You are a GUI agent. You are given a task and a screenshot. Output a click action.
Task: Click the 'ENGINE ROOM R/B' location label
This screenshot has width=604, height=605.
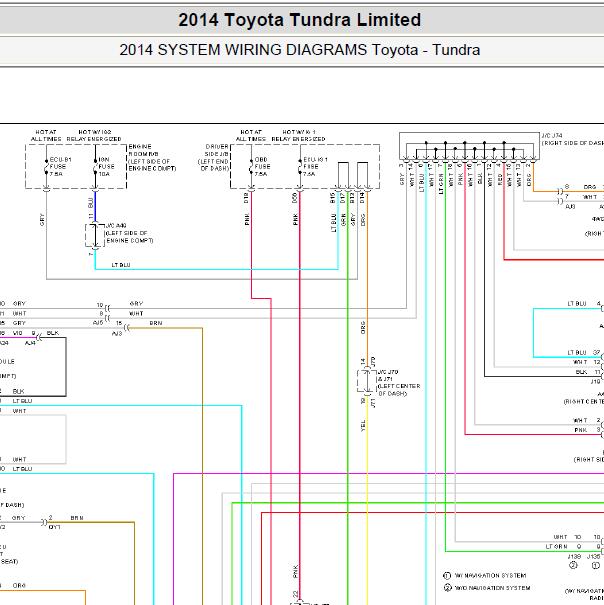152,157
